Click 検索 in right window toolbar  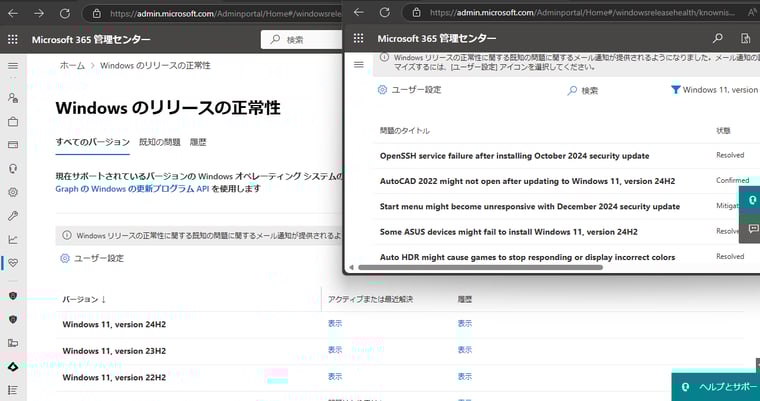[583, 90]
